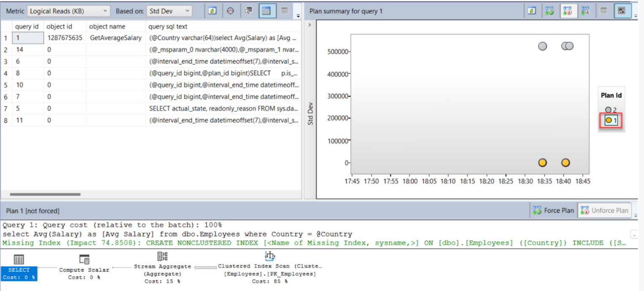644x291 pixels.
Task: Open the Metric dropdown showing Logical Reads (KB)
Action: [69, 11]
